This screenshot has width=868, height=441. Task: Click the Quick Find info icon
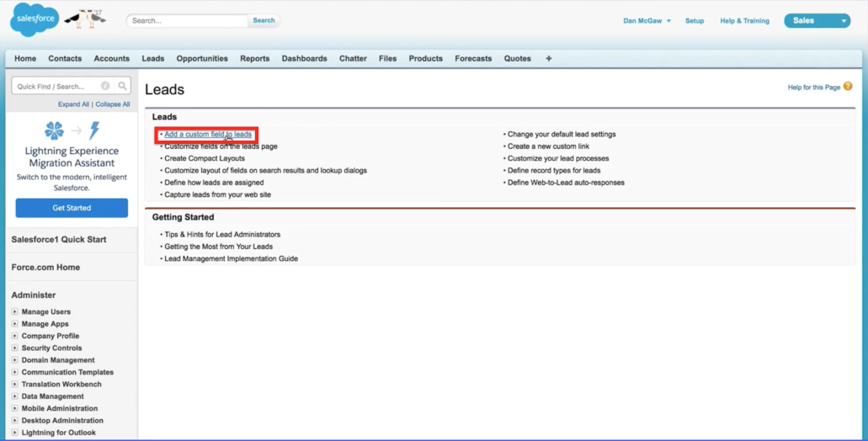105,86
